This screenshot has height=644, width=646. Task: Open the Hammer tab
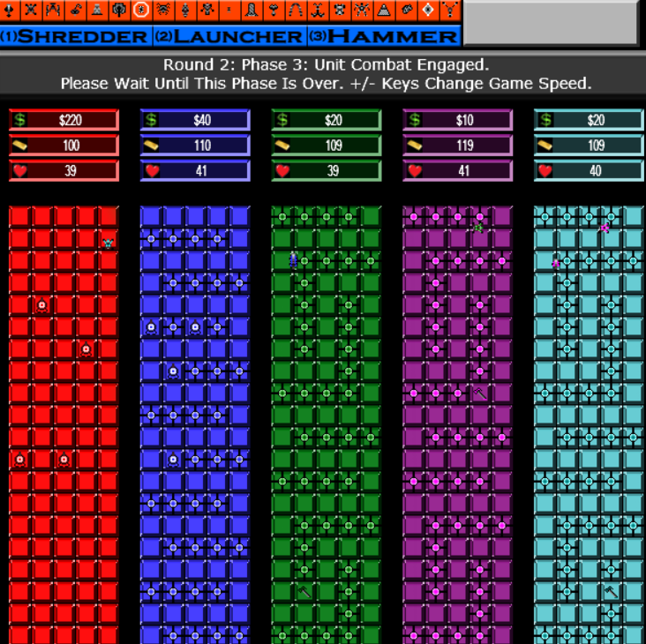[x=383, y=36]
